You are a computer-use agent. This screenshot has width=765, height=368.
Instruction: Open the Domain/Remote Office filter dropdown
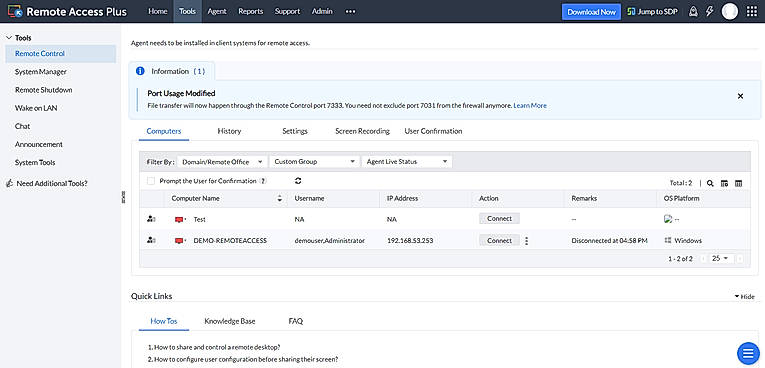click(x=222, y=162)
